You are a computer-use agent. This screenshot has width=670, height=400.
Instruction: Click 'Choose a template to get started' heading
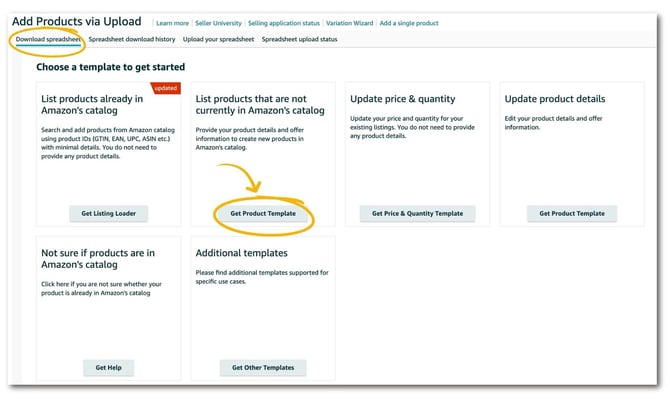pos(111,67)
